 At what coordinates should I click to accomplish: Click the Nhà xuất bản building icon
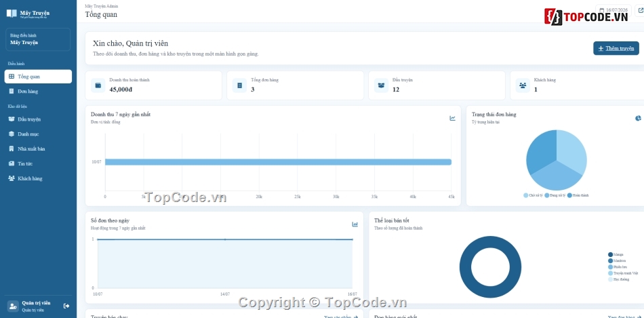[12, 148]
